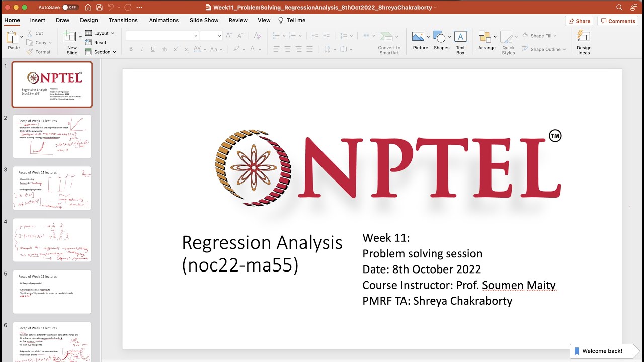Toggle Strikethrough formatting
644x362 pixels.
coord(165,49)
